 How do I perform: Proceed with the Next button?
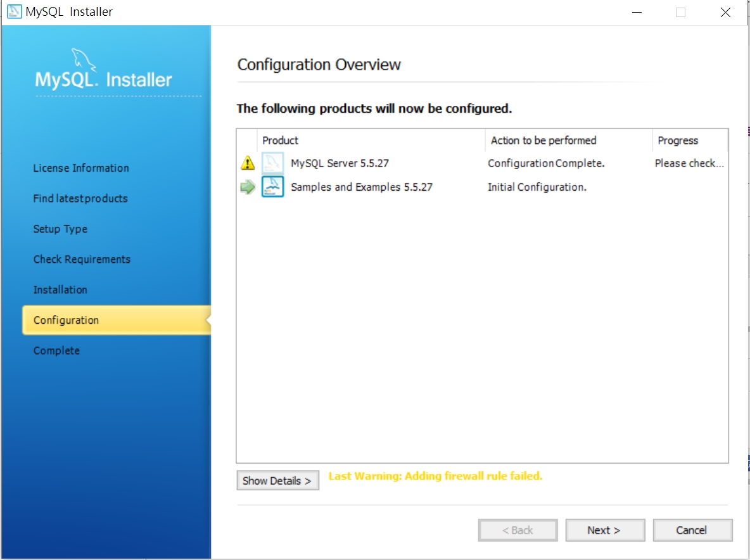[x=604, y=530]
